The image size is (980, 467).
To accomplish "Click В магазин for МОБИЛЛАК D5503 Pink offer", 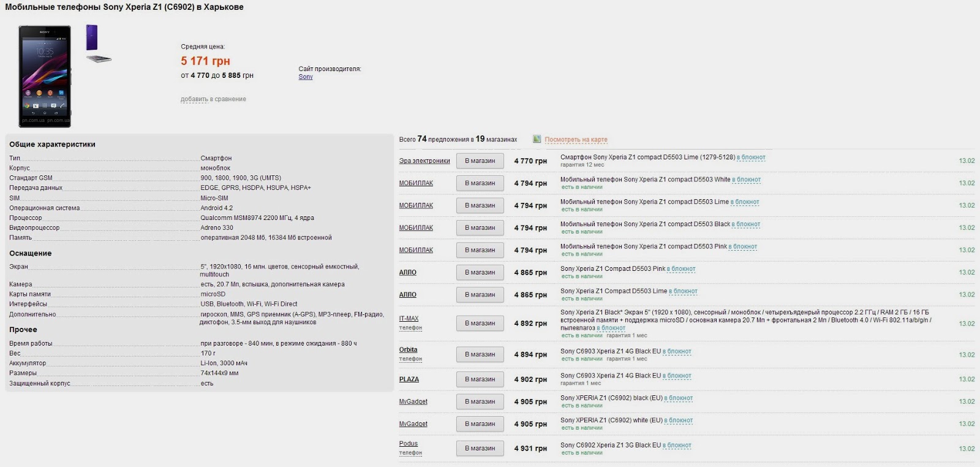I will point(480,250).
